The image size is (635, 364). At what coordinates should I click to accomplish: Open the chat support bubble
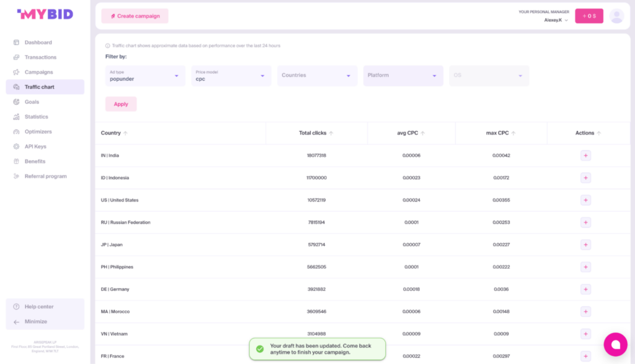615,344
